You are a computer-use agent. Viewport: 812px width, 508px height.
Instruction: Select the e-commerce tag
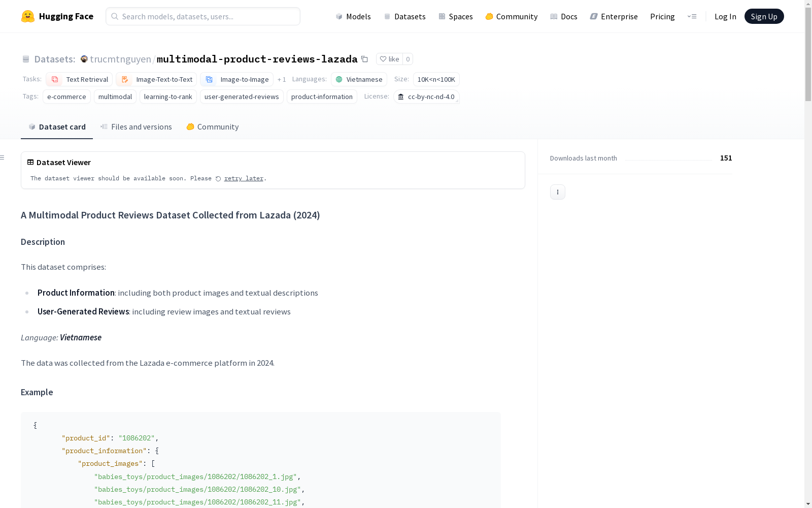tap(66, 97)
